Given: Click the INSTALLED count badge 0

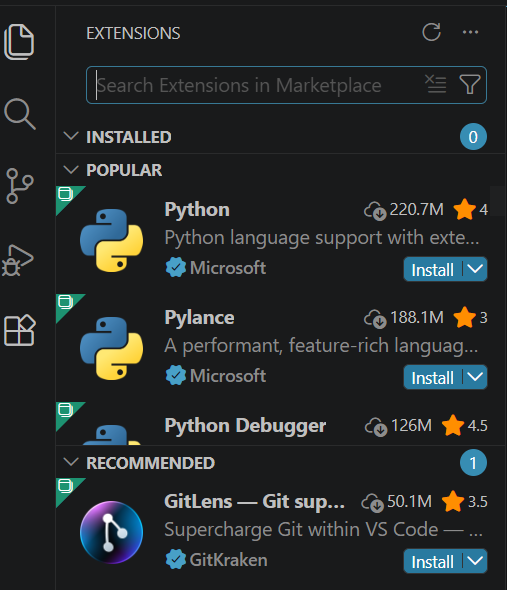Looking at the screenshot, I should click(x=473, y=137).
